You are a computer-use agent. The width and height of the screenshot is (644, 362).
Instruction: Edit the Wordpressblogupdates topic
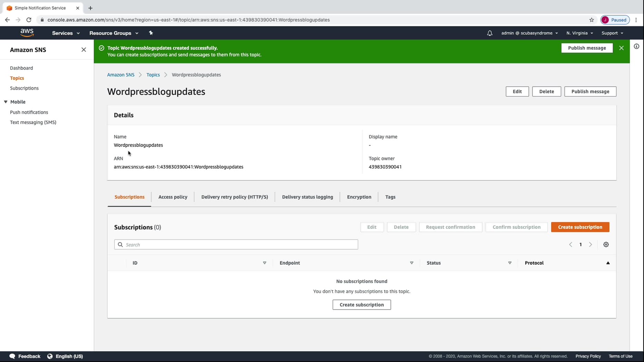[517, 91]
